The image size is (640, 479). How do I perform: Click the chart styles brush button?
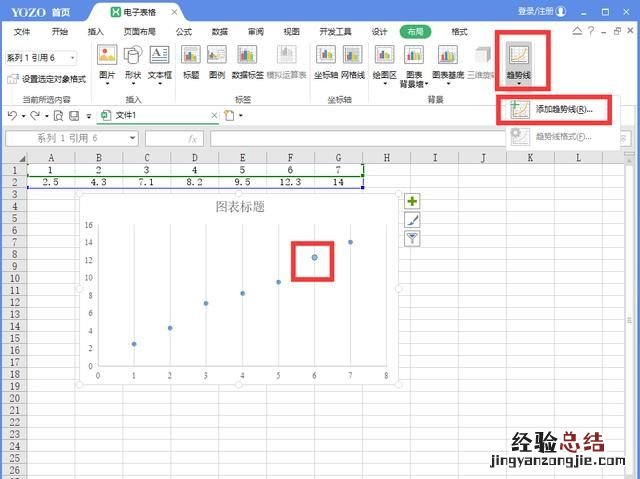pos(412,220)
